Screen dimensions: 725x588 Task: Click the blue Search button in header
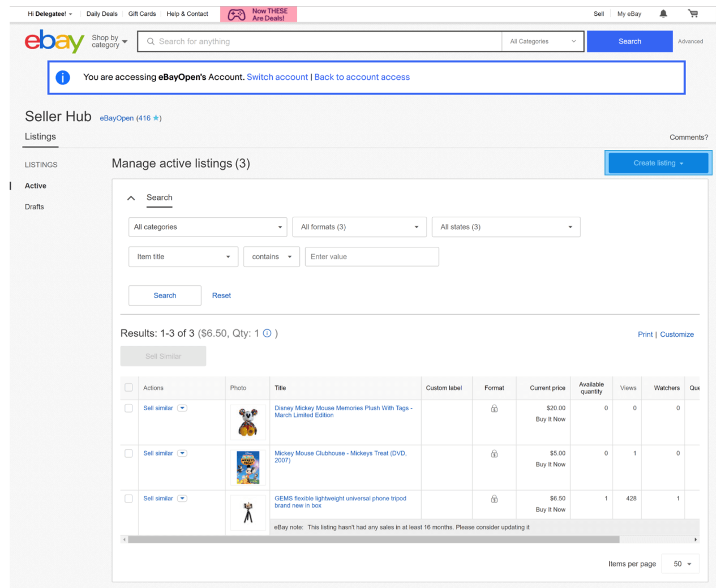coord(630,41)
